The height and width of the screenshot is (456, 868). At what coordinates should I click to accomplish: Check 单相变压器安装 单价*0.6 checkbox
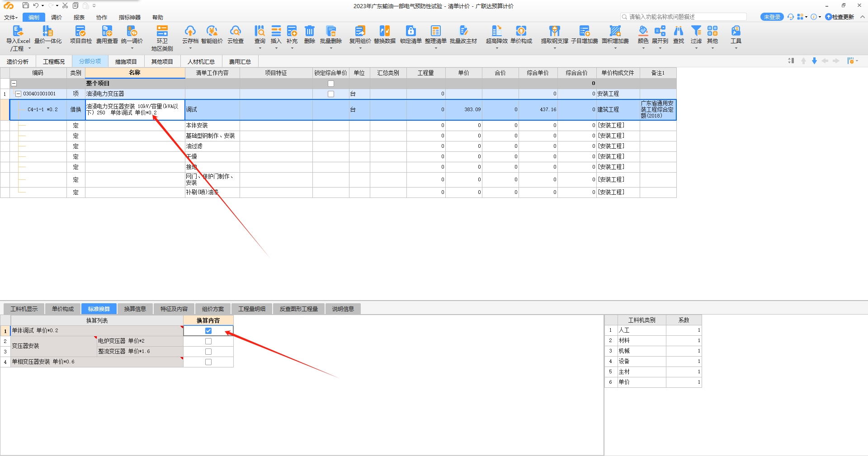click(x=208, y=362)
